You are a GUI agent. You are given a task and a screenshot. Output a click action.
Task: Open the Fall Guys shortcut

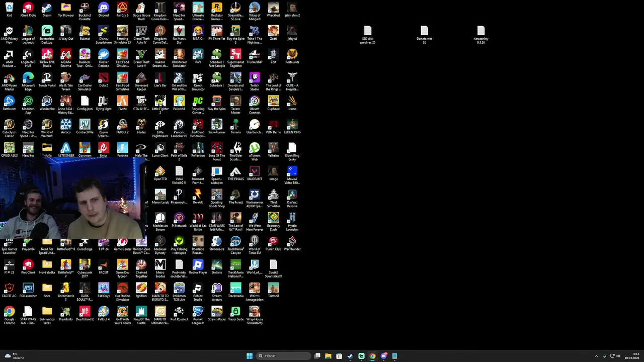(x=104, y=290)
